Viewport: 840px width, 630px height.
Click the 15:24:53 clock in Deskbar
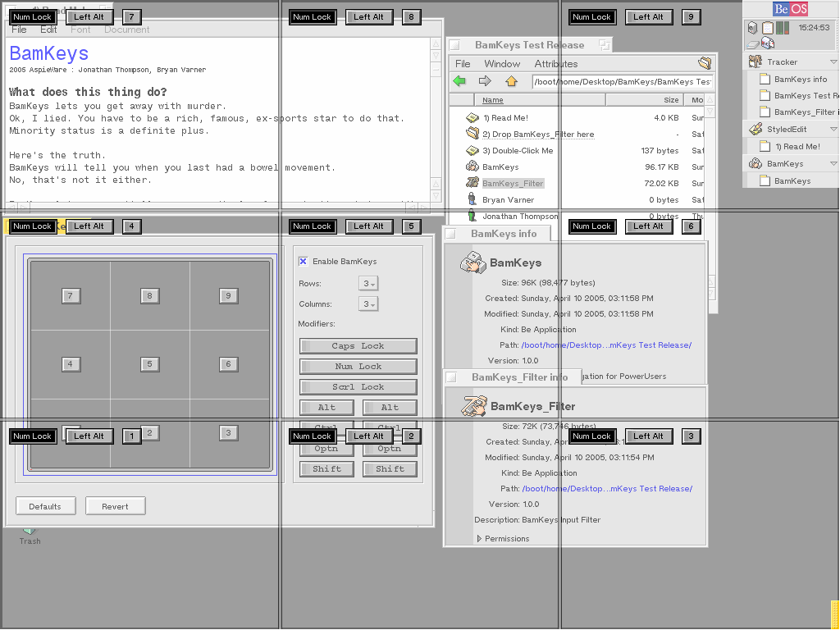(814, 27)
